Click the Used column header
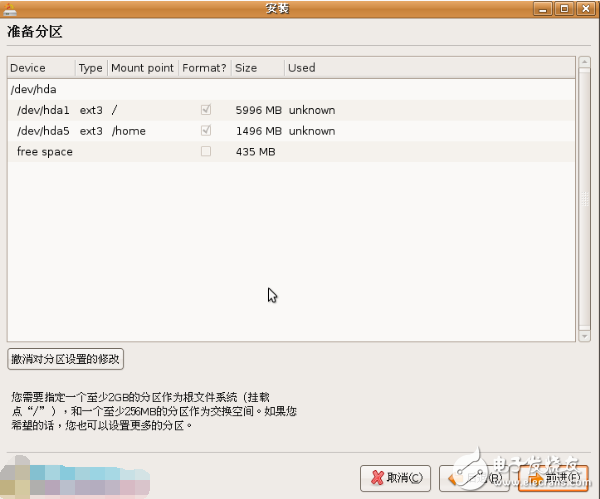The height and width of the screenshot is (499, 600). click(x=429, y=68)
